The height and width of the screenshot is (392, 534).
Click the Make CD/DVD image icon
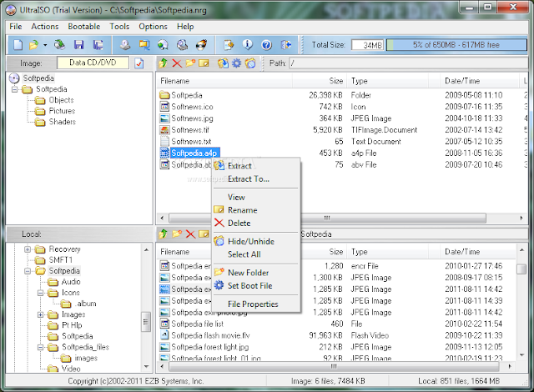pos(125,45)
